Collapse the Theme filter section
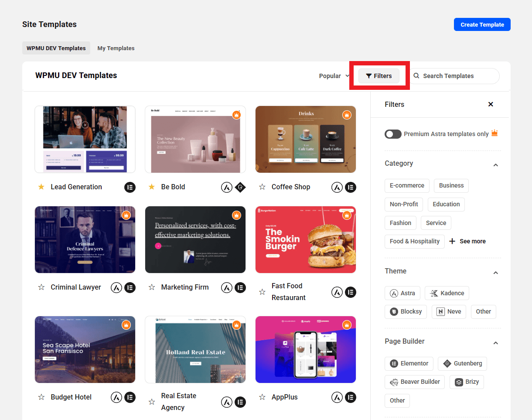This screenshot has width=532, height=420. (x=495, y=273)
